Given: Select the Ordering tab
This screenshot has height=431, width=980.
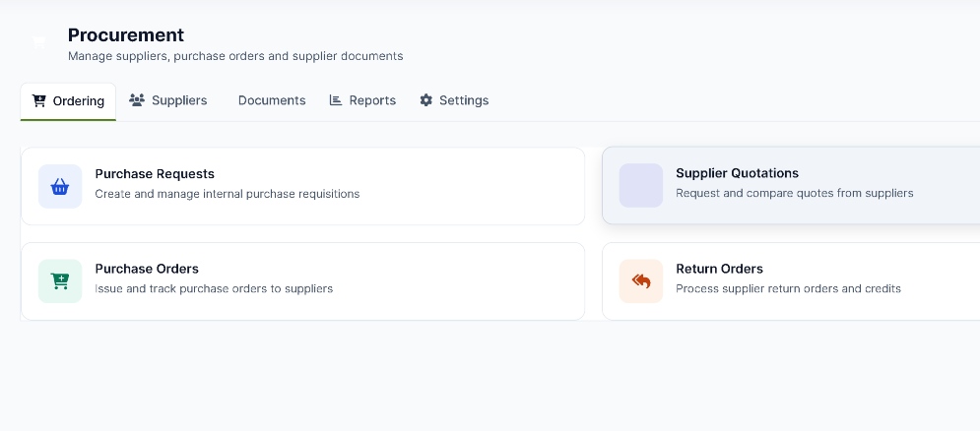Looking at the screenshot, I should [x=68, y=101].
